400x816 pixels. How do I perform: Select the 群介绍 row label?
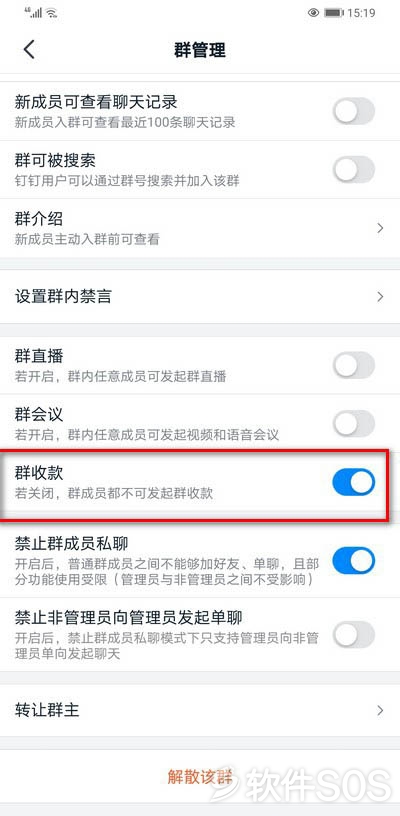39,219
